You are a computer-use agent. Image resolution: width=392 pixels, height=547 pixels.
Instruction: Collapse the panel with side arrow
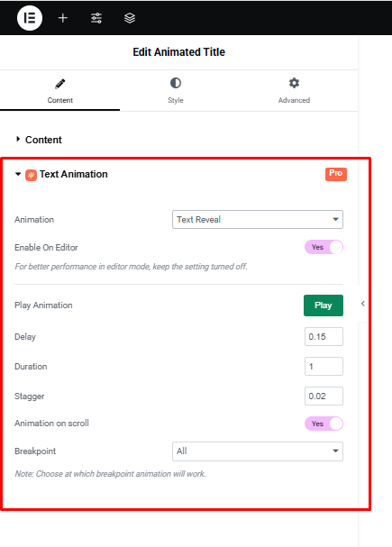click(362, 304)
